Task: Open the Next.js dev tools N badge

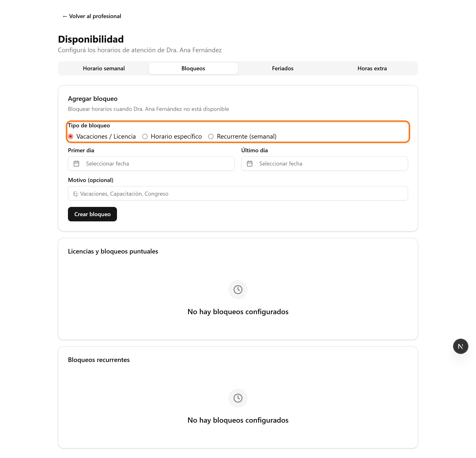Action: point(461,346)
